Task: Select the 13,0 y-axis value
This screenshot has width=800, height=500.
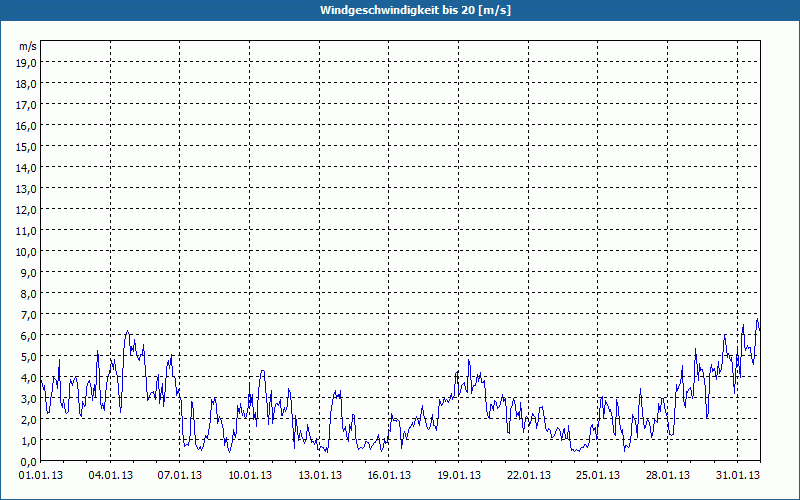Action: (x=28, y=189)
